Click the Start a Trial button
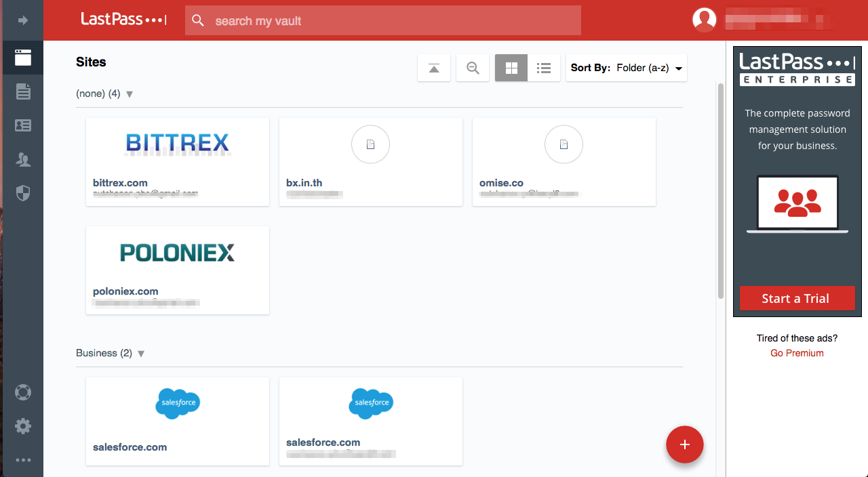 797,298
